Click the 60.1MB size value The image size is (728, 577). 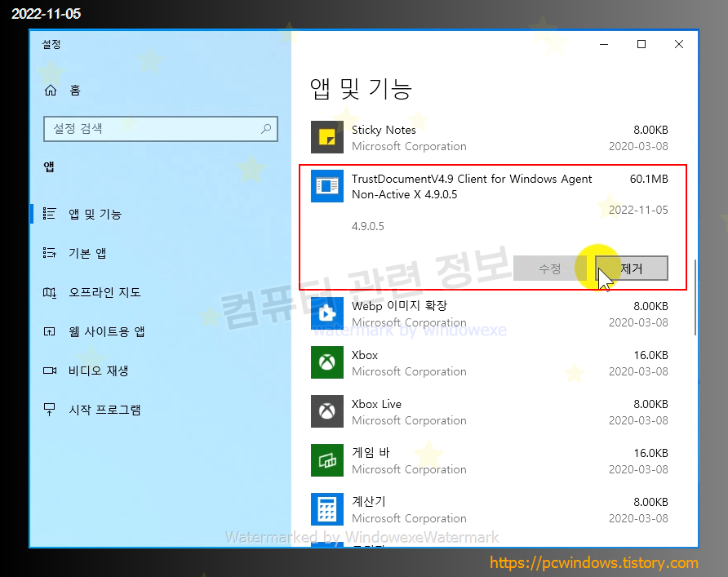(x=649, y=179)
